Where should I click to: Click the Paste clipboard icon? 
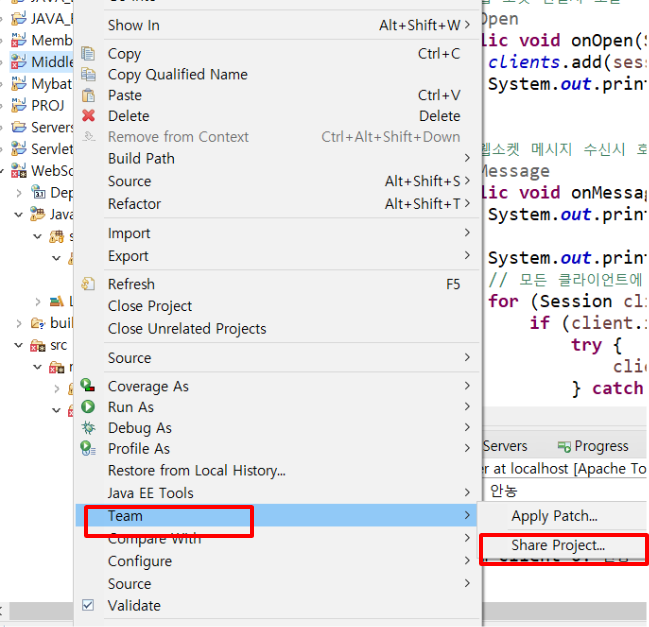click(x=88, y=95)
